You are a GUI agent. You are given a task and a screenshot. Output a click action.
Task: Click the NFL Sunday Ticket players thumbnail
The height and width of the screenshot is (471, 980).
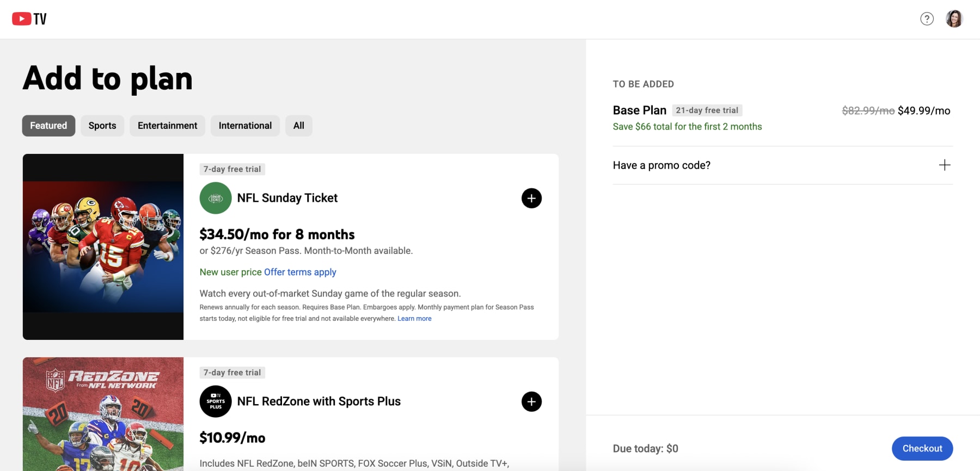pyautogui.click(x=103, y=247)
